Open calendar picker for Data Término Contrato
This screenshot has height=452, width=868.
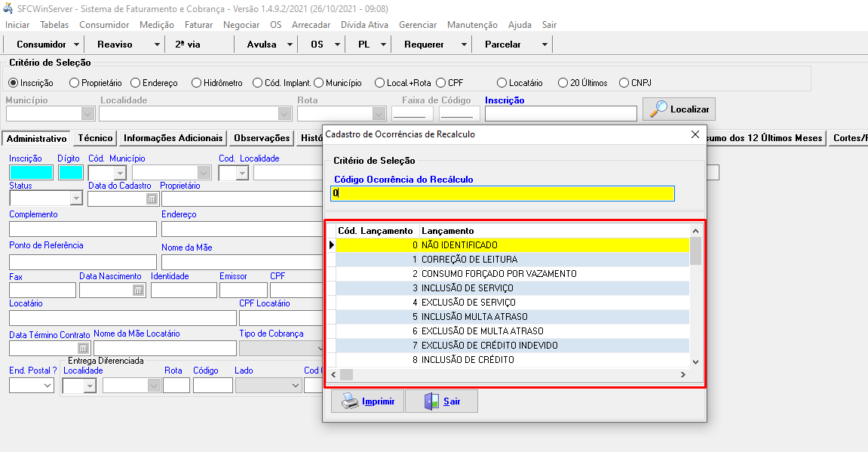pyautogui.click(x=83, y=348)
